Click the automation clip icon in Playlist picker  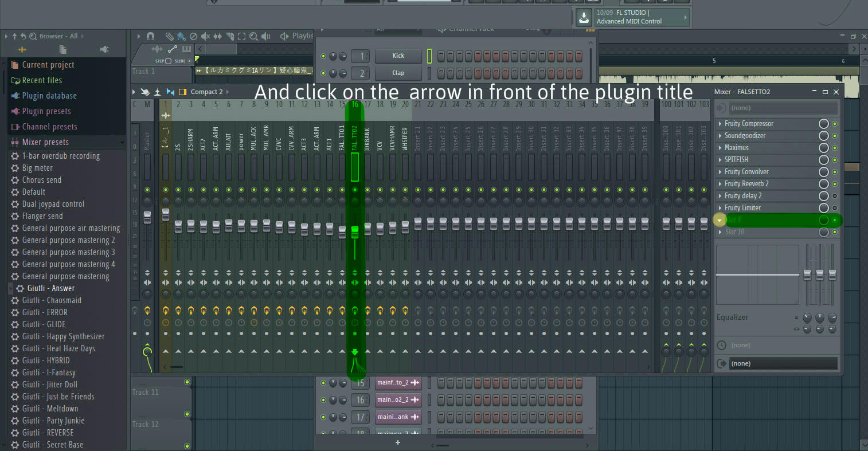pyautogui.click(x=173, y=50)
